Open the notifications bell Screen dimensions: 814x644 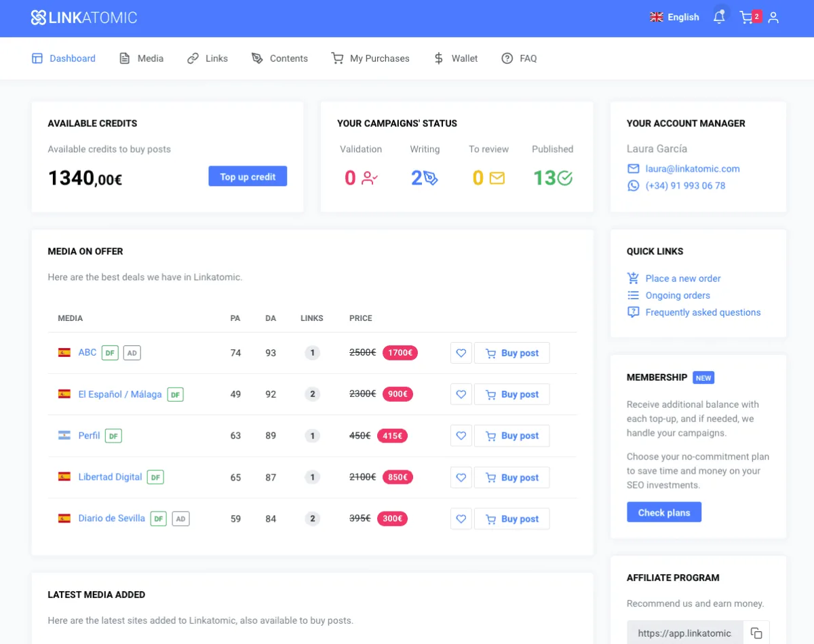(x=719, y=18)
